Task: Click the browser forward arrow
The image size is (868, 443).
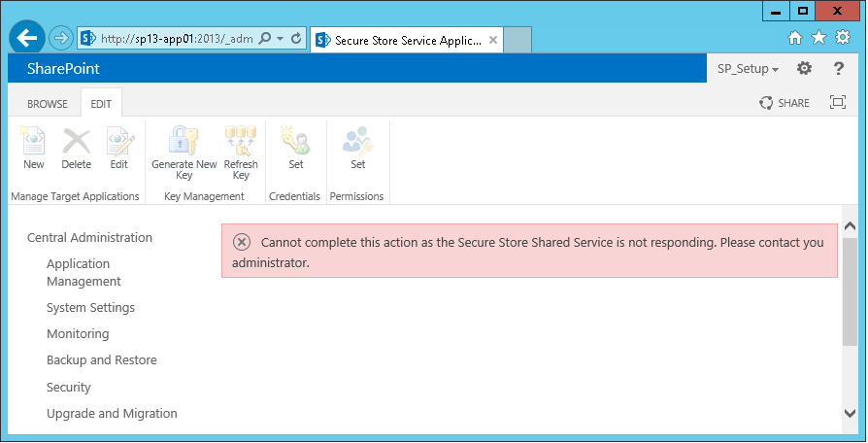Action: pyautogui.click(x=60, y=38)
